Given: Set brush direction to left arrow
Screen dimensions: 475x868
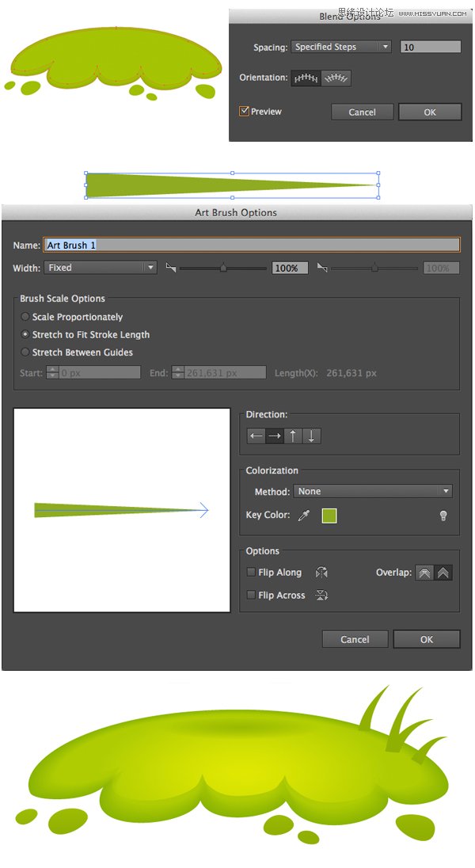Looking at the screenshot, I should pyautogui.click(x=256, y=436).
